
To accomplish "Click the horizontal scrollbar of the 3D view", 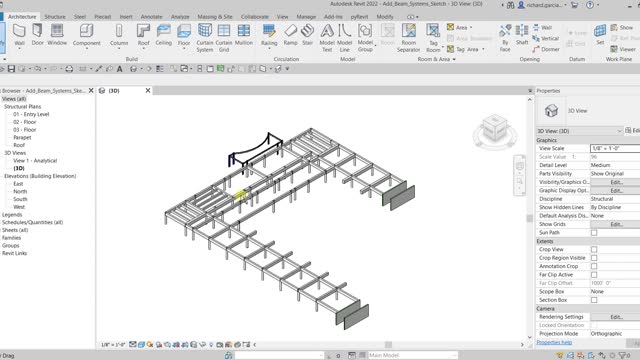I will point(388,345).
